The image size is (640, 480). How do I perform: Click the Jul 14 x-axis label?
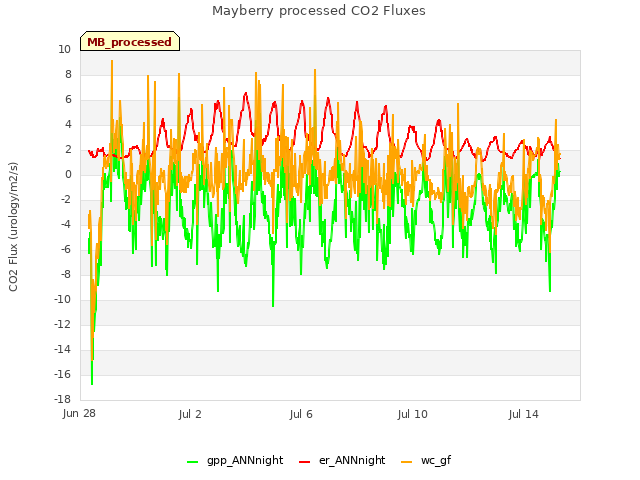click(x=524, y=414)
